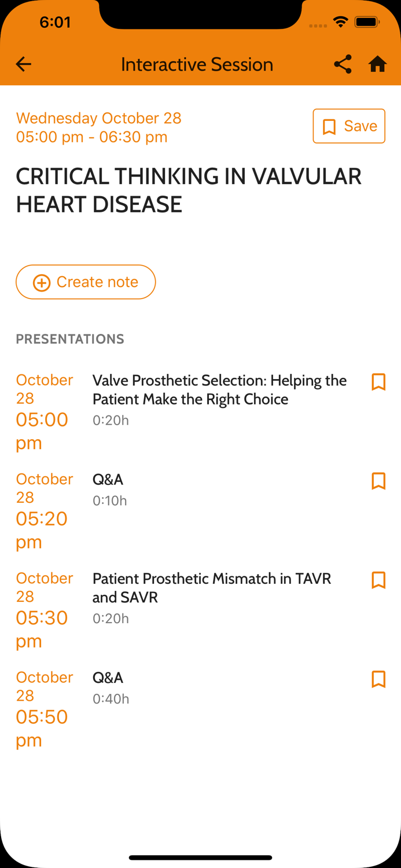Image resolution: width=401 pixels, height=868 pixels.
Task: Tap the Wednesday October 28 date text
Action: pyautogui.click(x=98, y=118)
